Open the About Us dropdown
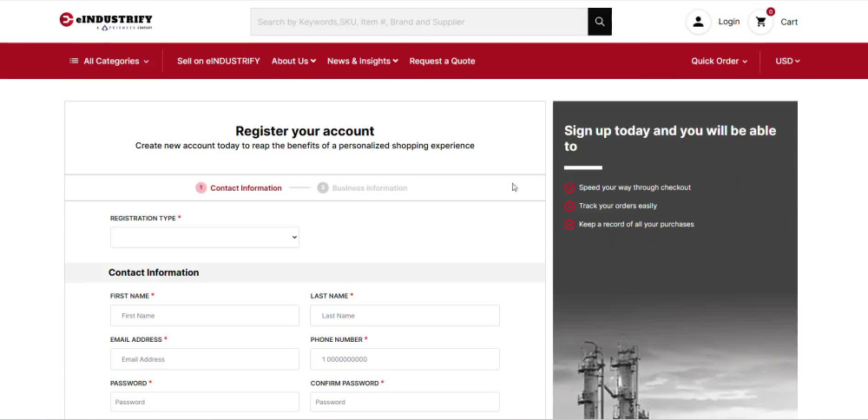Viewport: 868px width, 420px height. click(293, 61)
